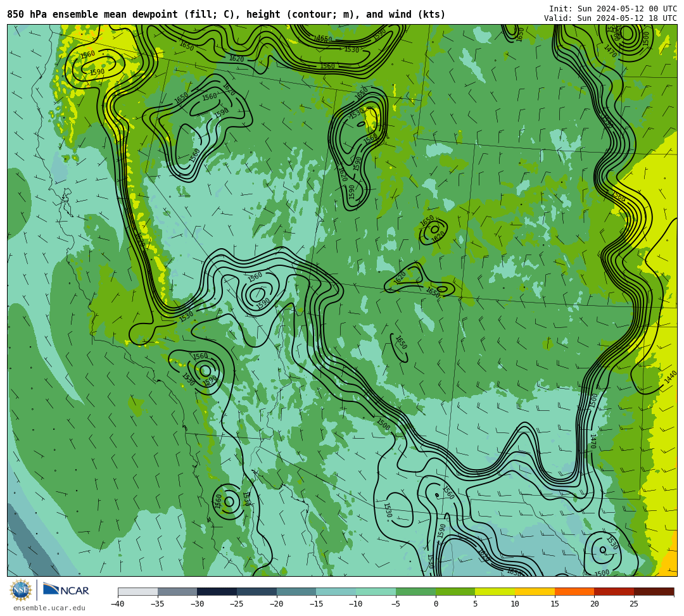Click the darkest brown colorbar swatch above 25
The height and width of the screenshot is (616, 684).
click(654, 591)
